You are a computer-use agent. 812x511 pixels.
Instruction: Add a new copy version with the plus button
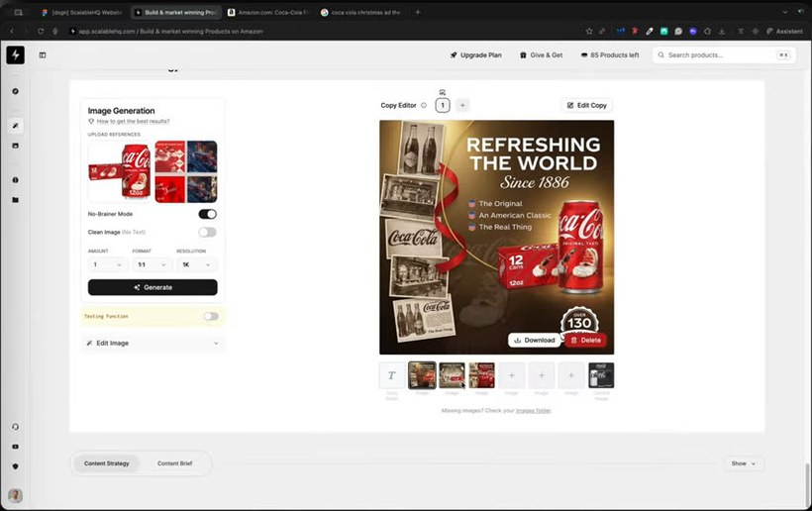462,106
